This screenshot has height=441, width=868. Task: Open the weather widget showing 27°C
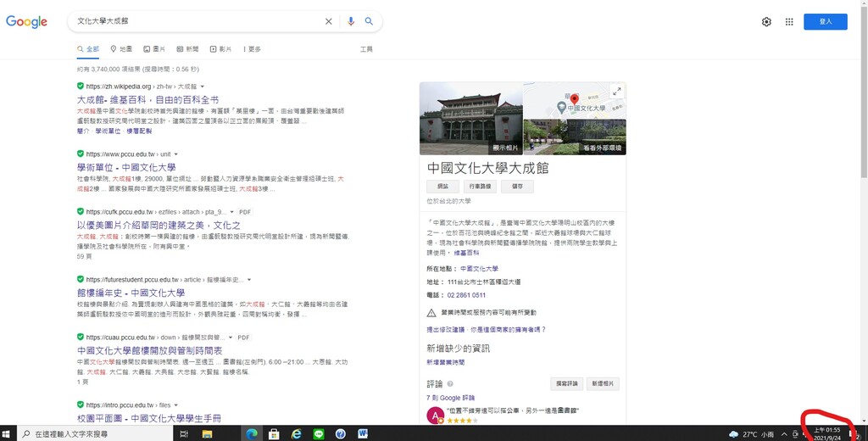click(751, 434)
